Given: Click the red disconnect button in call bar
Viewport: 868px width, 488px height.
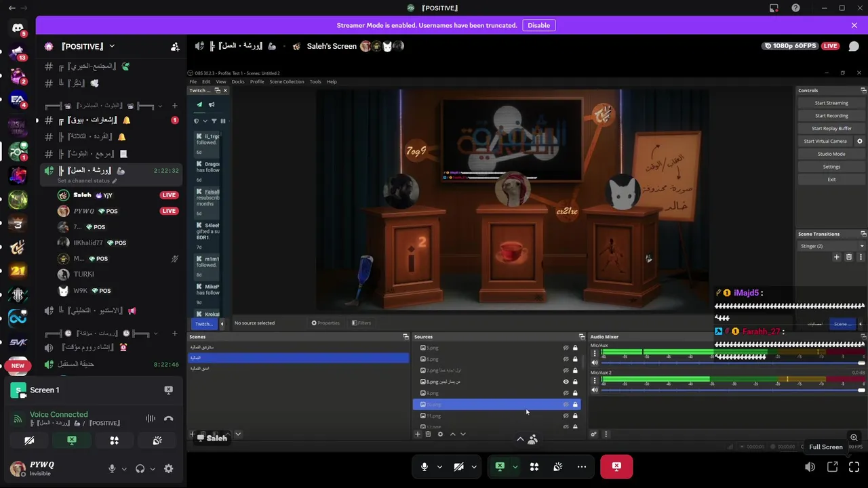Looking at the screenshot, I should (x=616, y=466).
